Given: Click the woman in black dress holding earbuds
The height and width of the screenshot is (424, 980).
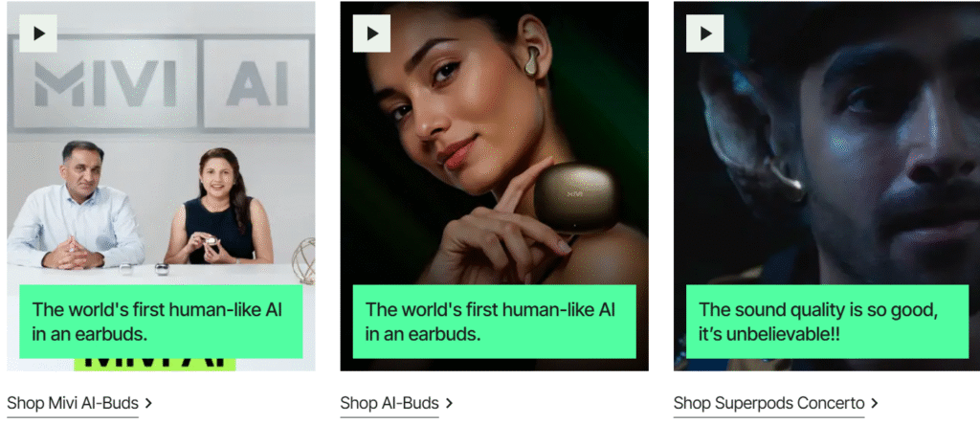Looking at the screenshot, I should 218,207.
